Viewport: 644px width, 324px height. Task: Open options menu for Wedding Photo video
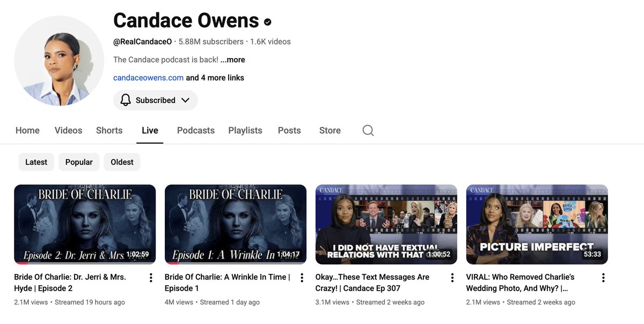(603, 278)
